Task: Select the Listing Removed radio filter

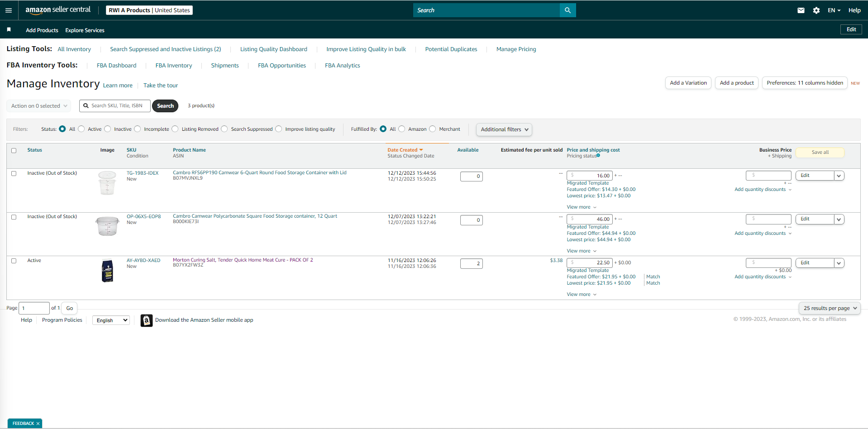Action: pyautogui.click(x=175, y=129)
